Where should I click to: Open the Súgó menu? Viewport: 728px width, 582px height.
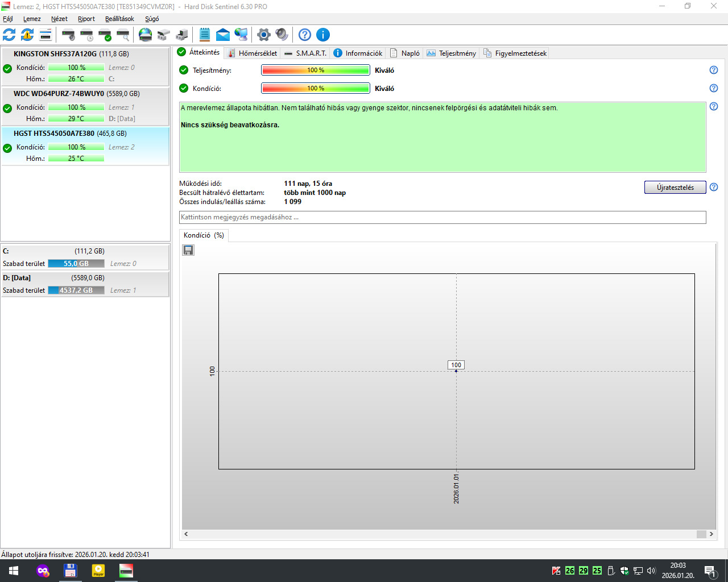point(152,19)
